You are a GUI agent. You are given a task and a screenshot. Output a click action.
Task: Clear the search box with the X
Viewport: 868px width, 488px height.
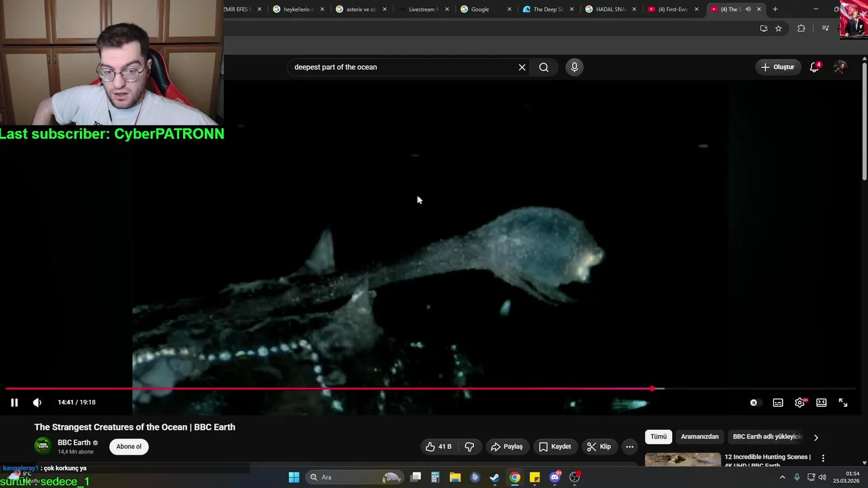click(522, 67)
